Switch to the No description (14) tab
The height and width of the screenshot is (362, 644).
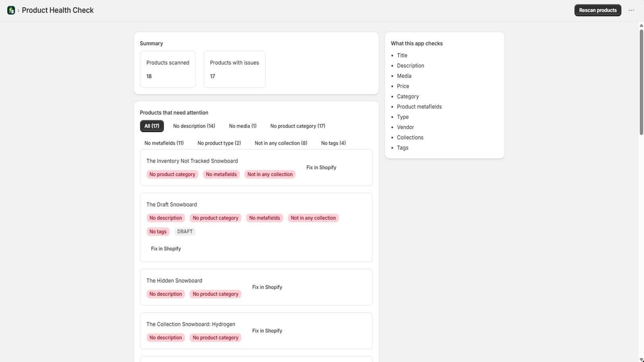[x=194, y=126]
